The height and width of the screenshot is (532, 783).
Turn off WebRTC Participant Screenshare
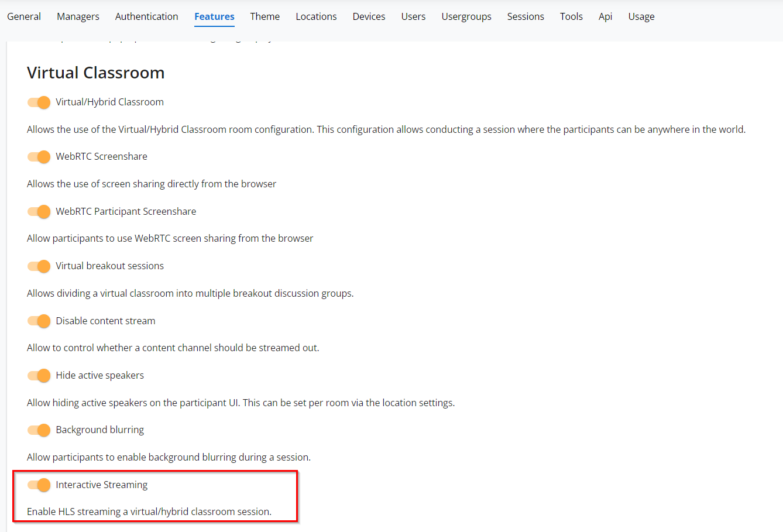39,211
